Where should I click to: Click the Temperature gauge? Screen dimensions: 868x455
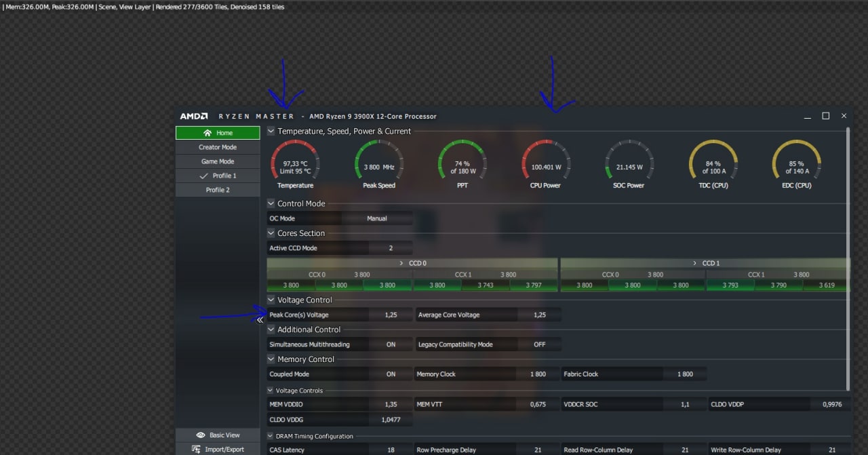295,164
